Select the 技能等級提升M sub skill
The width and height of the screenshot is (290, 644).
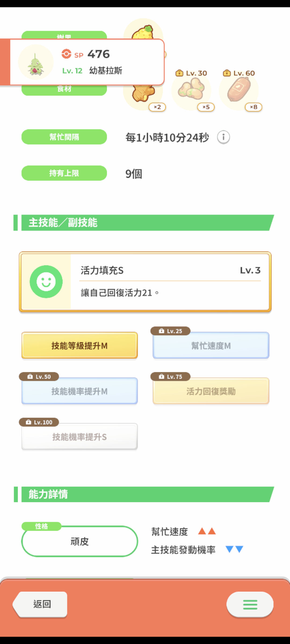coord(79,346)
